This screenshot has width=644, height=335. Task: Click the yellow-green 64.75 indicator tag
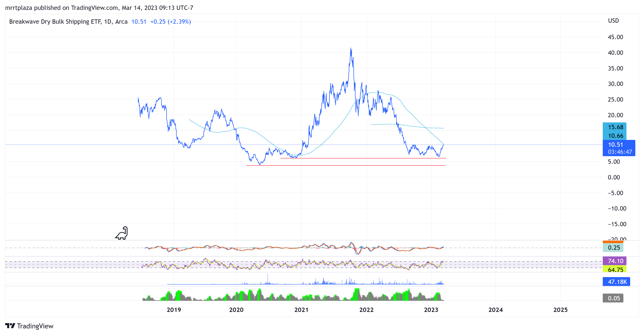tap(615, 269)
